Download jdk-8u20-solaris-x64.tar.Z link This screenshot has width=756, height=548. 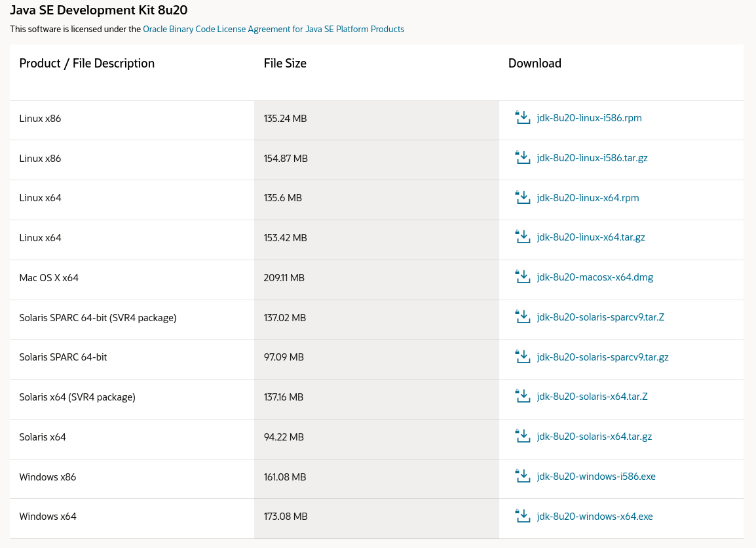click(x=592, y=397)
